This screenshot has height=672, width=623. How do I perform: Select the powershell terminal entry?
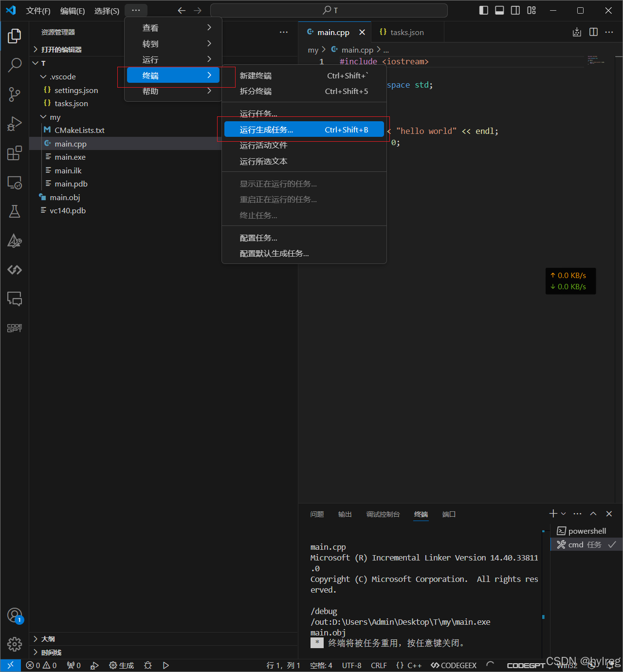[586, 531]
